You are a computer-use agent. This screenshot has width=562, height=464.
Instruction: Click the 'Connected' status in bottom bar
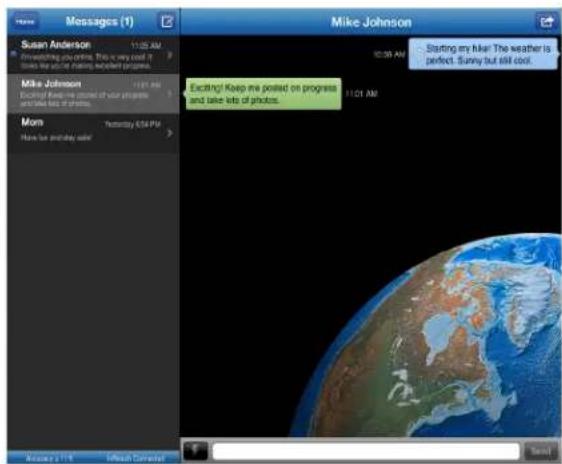click(136, 458)
